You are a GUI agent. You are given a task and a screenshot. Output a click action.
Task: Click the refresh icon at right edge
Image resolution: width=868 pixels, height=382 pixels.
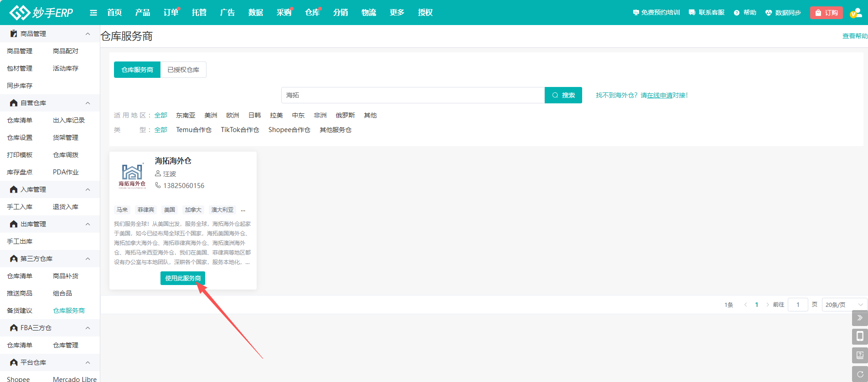[860, 374]
